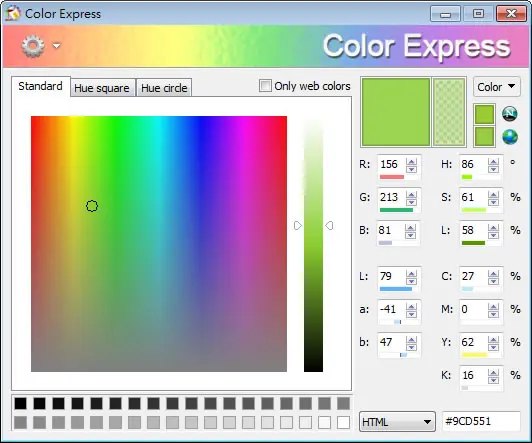Screen dimensions: 532x443
Task: Select the Standard tab
Action: tap(40, 86)
